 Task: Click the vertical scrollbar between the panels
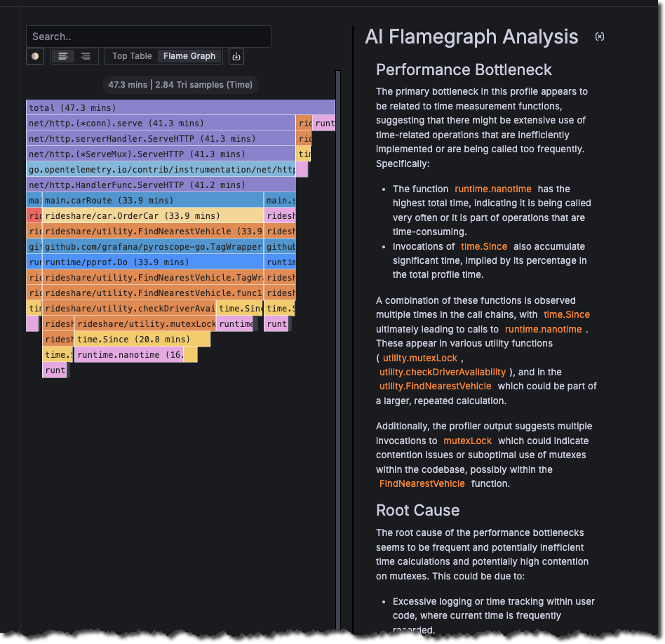click(340, 281)
